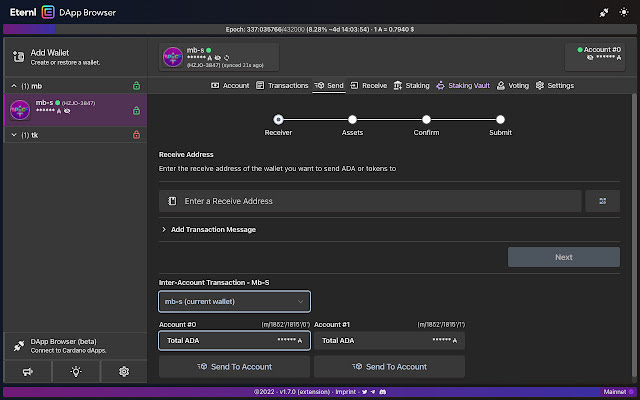Open the Staking Vault tab
Image resolution: width=640 pixels, height=400 pixels.
coord(463,85)
